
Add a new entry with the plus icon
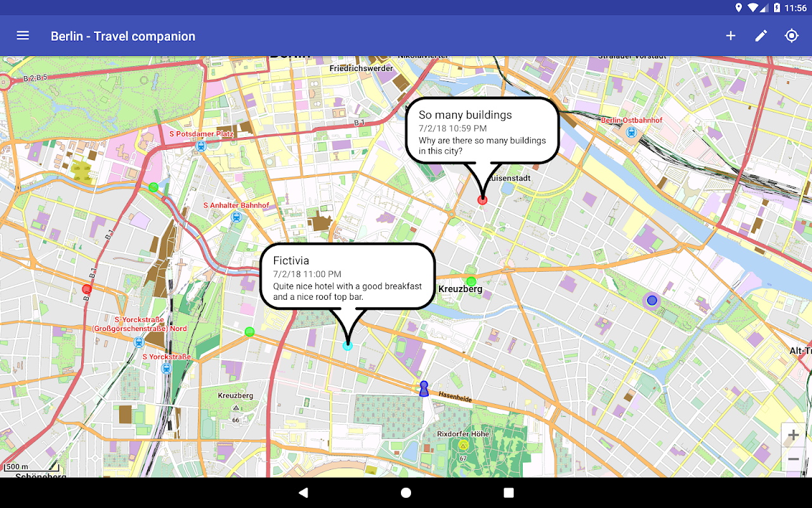click(x=731, y=36)
